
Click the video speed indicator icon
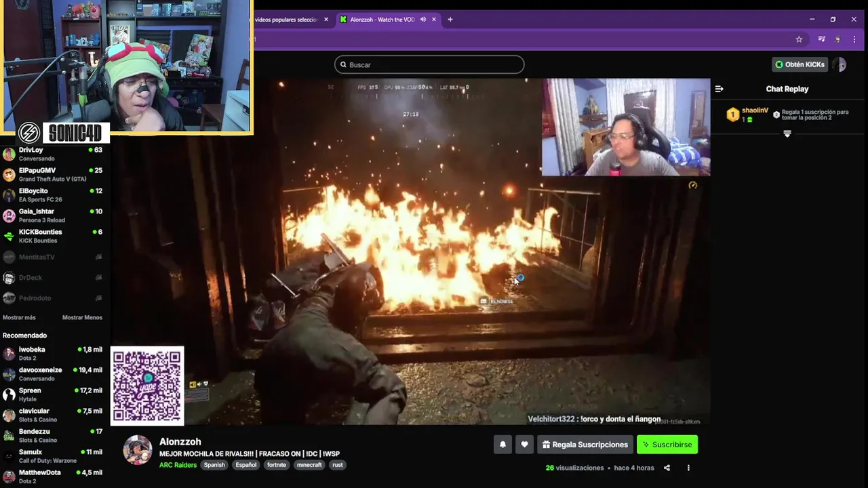692,185
